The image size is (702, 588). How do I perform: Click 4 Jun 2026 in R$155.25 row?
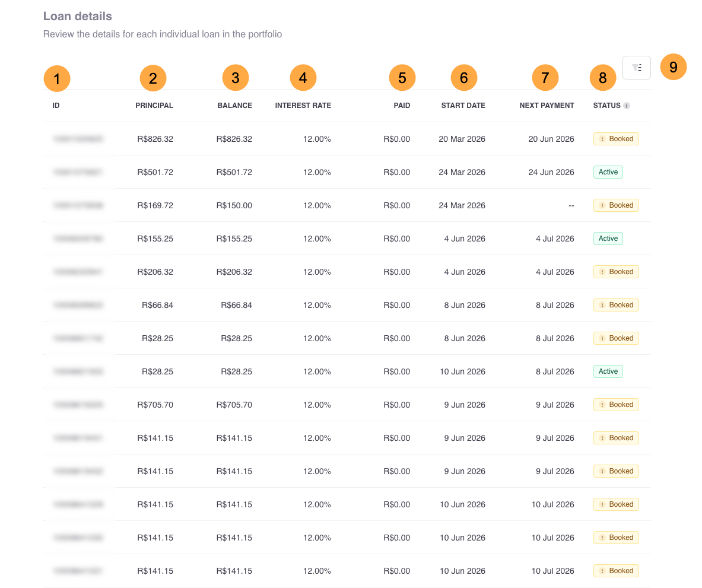tap(464, 239)
